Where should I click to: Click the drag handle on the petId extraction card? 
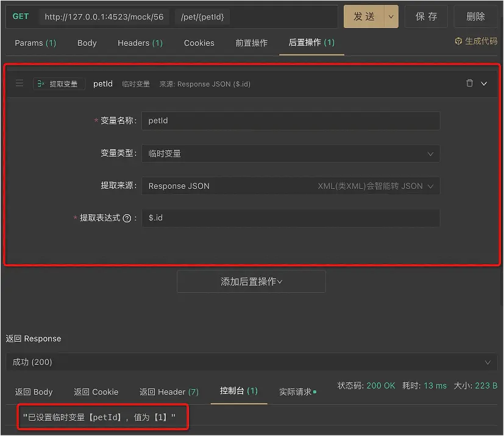[x=20, y=83]
